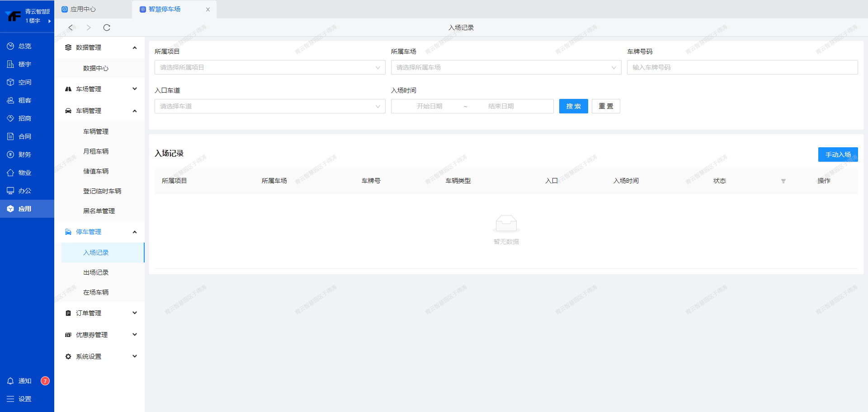Close the 智慧停车场 tab
Viewport: 868px width, 412px height.
click(208, 9)
